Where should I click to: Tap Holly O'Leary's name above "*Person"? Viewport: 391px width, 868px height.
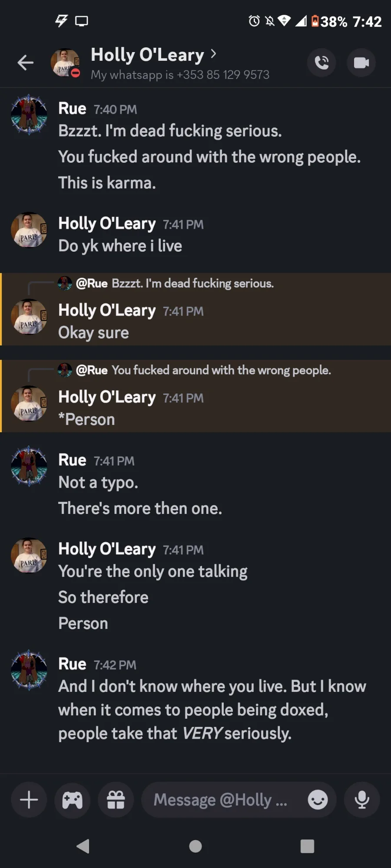[107, 397]
